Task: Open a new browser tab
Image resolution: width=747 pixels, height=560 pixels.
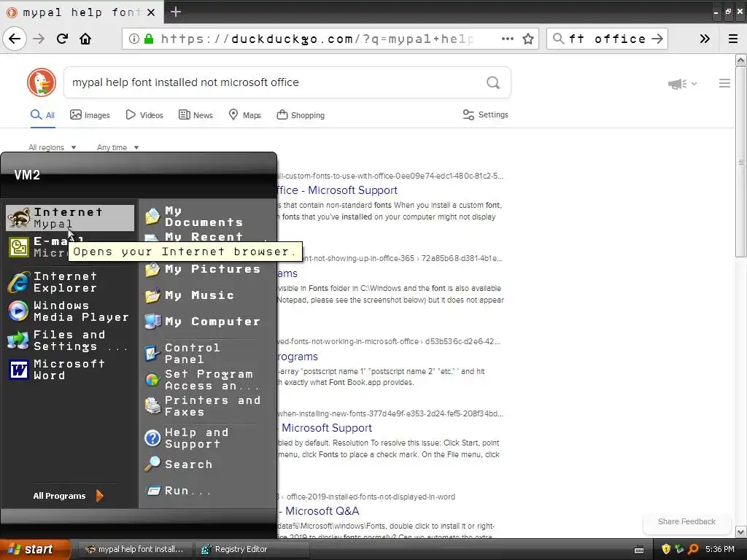Action: (175, 12)
